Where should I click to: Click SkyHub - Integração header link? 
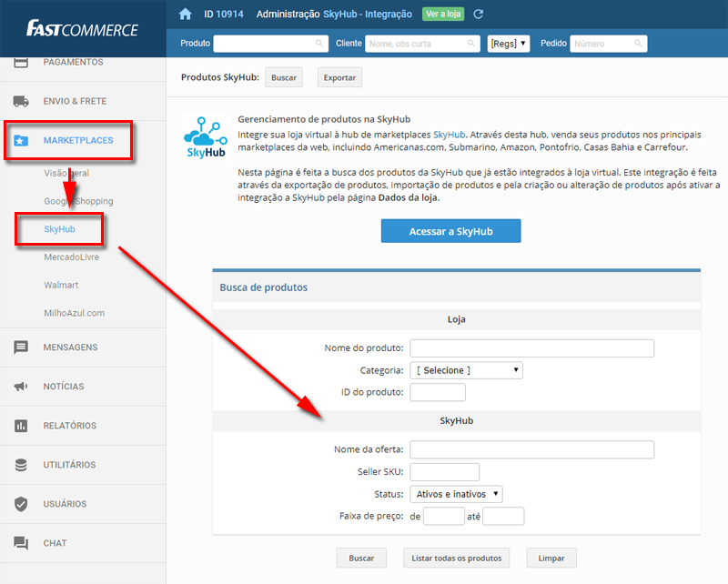click(x=368, y=14)
